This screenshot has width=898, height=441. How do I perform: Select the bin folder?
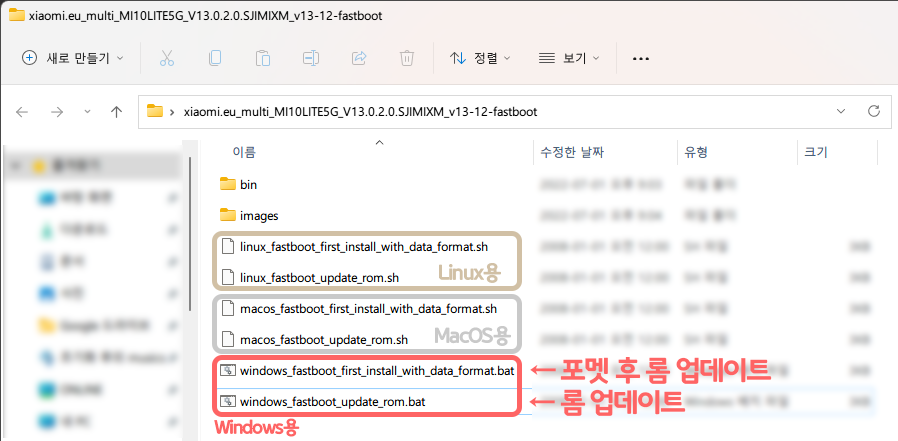[x=248, y=185]
